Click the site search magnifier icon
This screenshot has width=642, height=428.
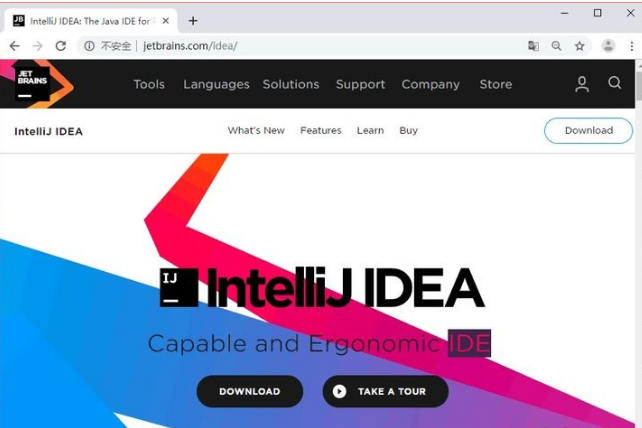pyautogui.click(x=614, y=83)
